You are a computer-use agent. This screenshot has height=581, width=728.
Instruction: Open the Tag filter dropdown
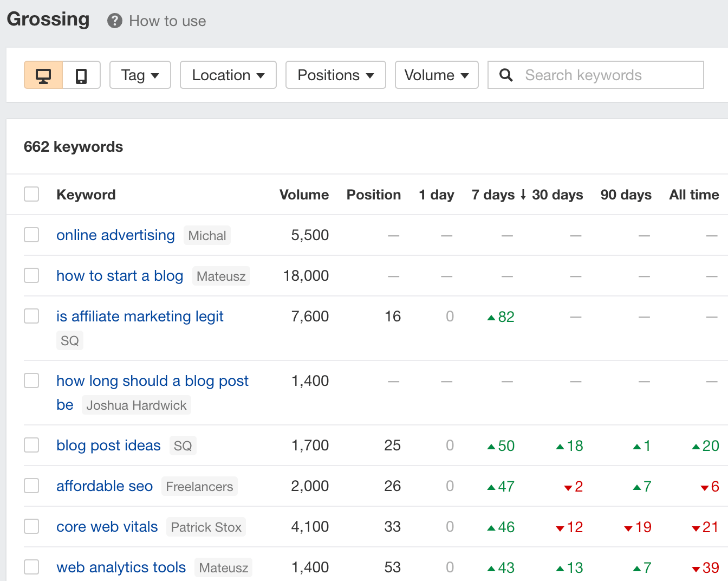[140, 75]
